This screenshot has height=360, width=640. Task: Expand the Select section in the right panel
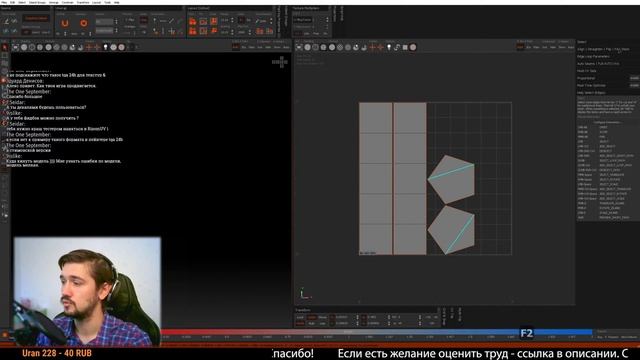point(582,42)
